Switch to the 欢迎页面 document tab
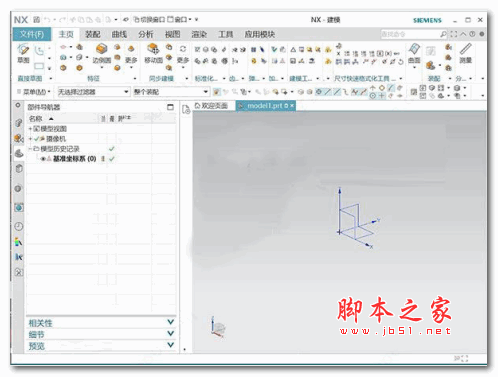The image size is (498, 377). click(211, 106)
